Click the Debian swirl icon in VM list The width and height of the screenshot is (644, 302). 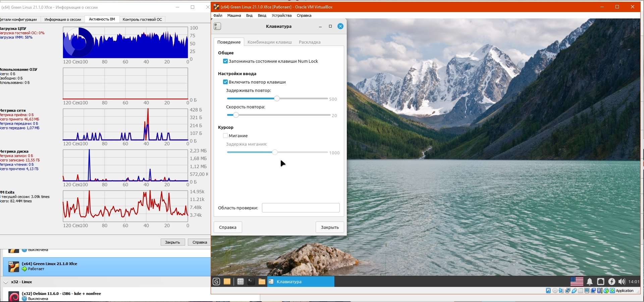pos(14,297)
